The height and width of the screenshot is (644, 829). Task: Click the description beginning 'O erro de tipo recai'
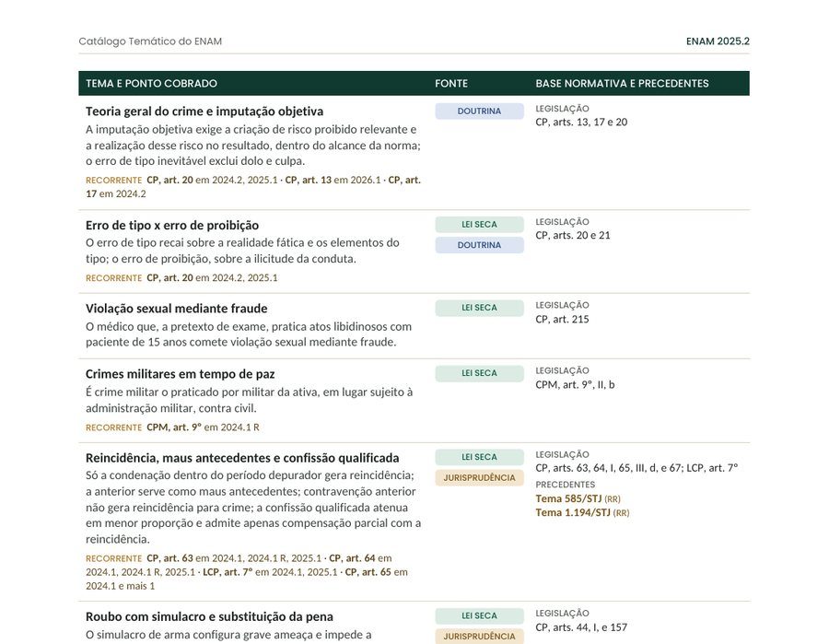pyautogui.click(x=242, y=251)
